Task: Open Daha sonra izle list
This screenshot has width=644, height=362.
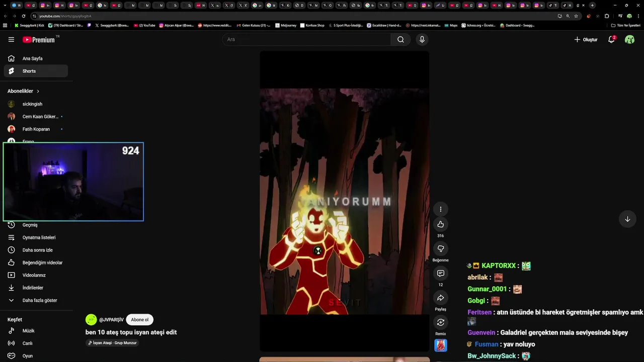Action: [x=36, y=250]
